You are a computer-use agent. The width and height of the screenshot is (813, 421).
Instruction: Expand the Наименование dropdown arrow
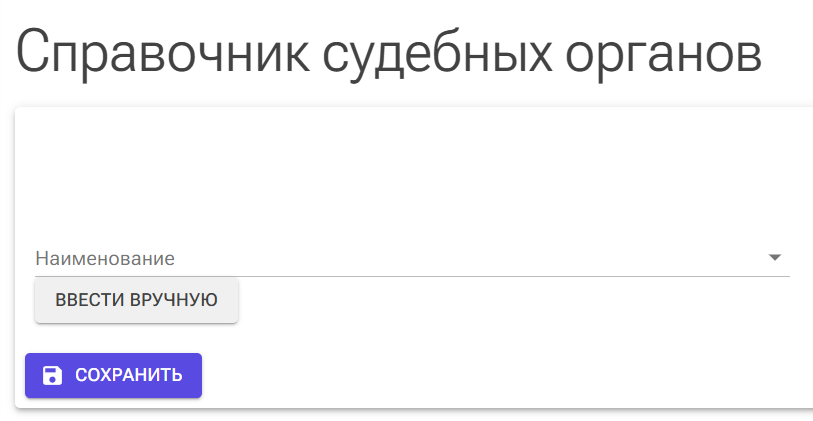[x=774, y=258]
